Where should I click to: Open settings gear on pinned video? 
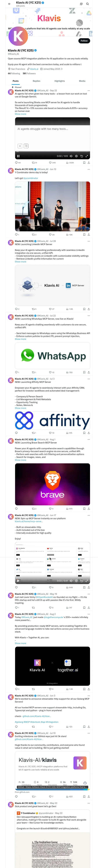tap(76, 156)
